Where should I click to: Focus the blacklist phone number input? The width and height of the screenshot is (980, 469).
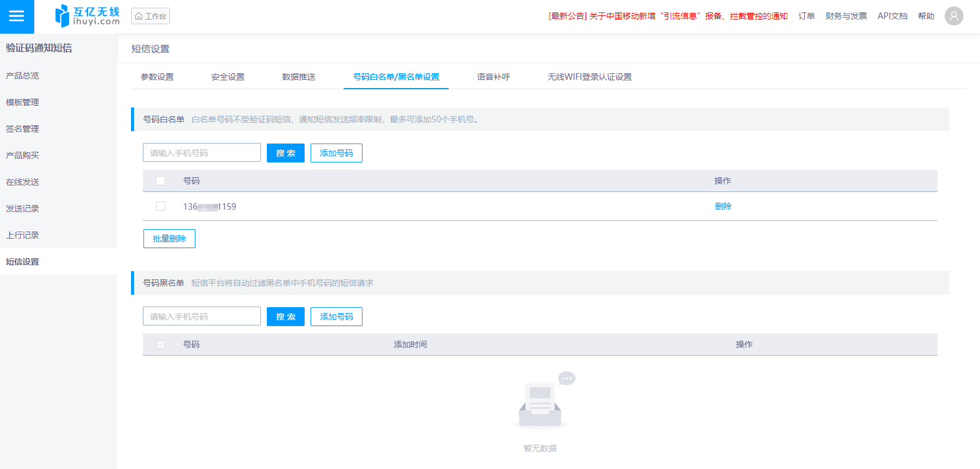(201, 317)
